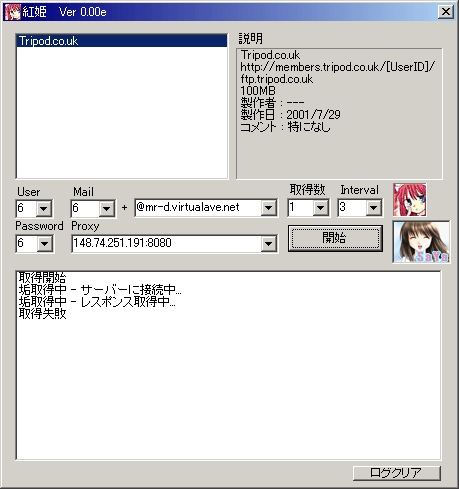Click the @mr-d.virtualave.net domain field
The height and width of the screenshot is (489, 459).
[x=198, y=208]
